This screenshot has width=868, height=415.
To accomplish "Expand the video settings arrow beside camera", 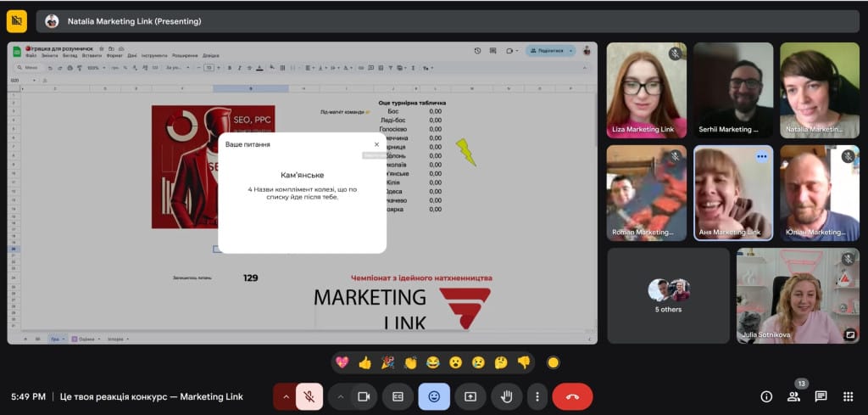I will click(341, 396).
